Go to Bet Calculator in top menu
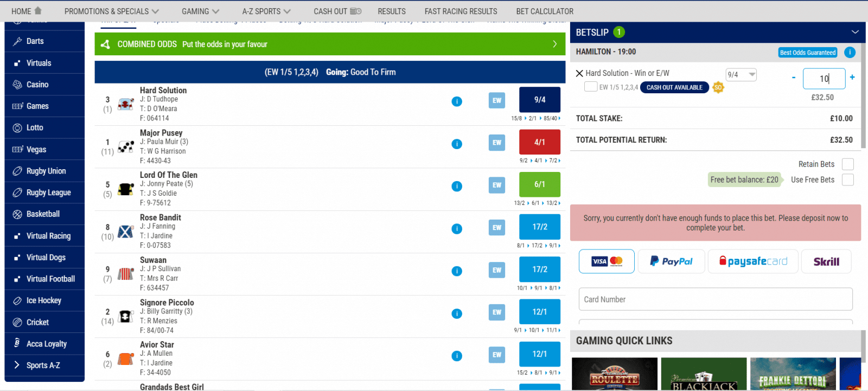This screenshot has width=868, height=391. pos(545,11)
